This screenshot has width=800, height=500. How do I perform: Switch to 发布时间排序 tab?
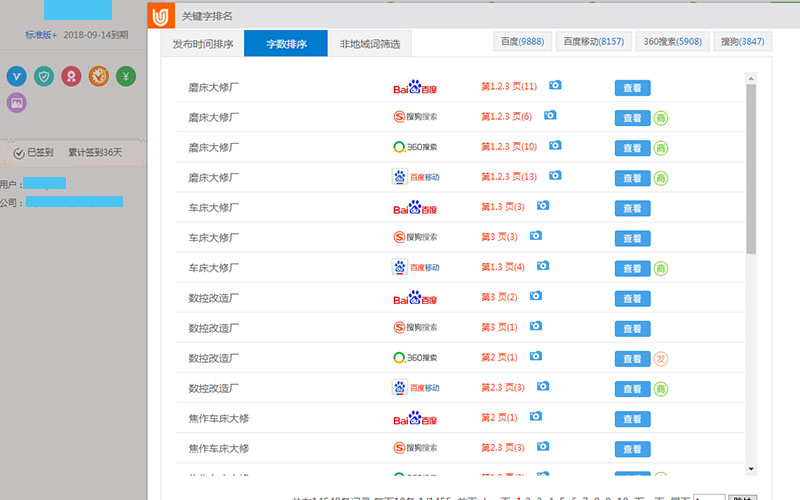[203, 44]
